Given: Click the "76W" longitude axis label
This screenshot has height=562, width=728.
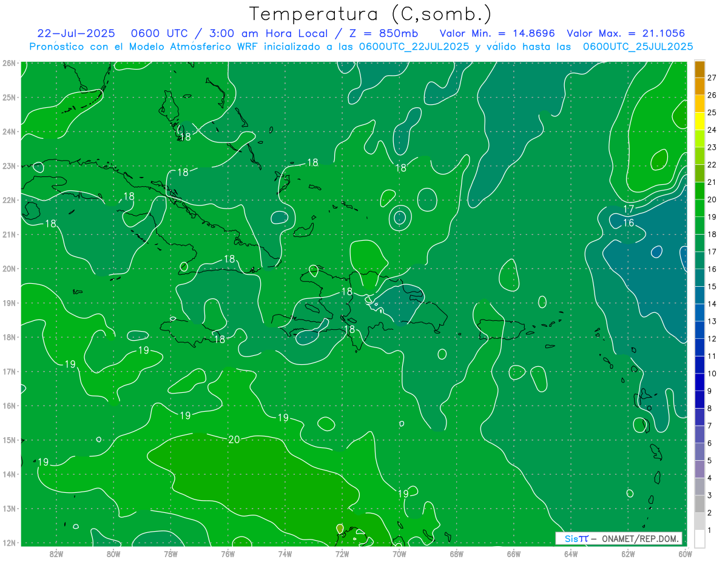Looking at the screenshot, I should [228, 553].
